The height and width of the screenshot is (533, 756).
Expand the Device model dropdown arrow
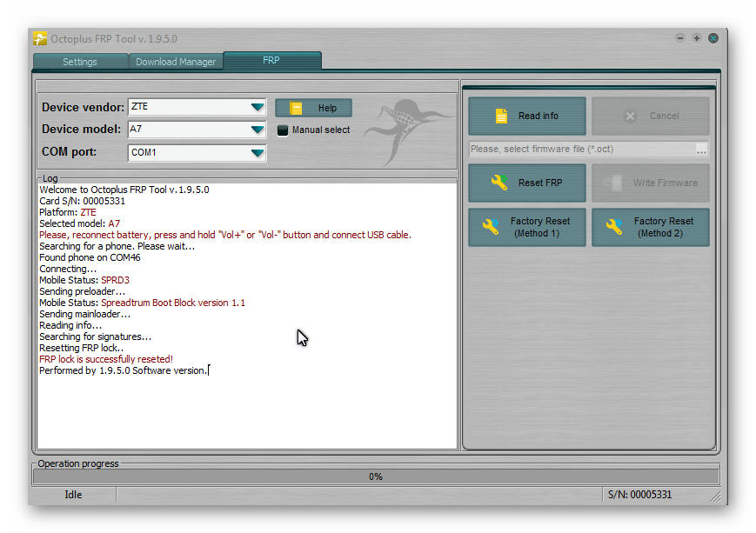[x=258, y=130]
